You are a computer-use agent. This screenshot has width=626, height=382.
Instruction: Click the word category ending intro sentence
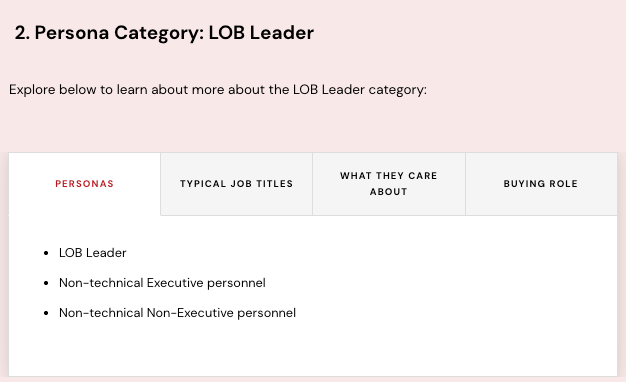(x=397, y=90)
